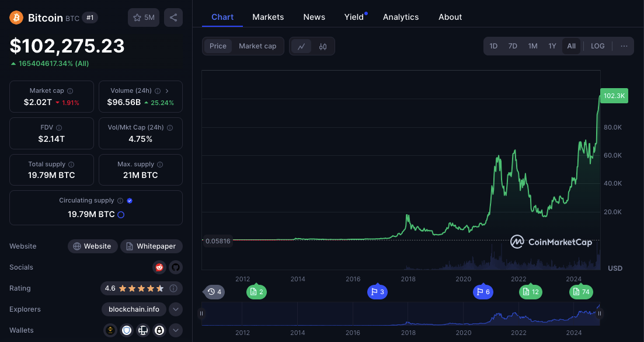The width and height of the screenshot is (644, 342).
Task: Expand Volume (24h) details arrow
Action: click(x=167, y=91)
